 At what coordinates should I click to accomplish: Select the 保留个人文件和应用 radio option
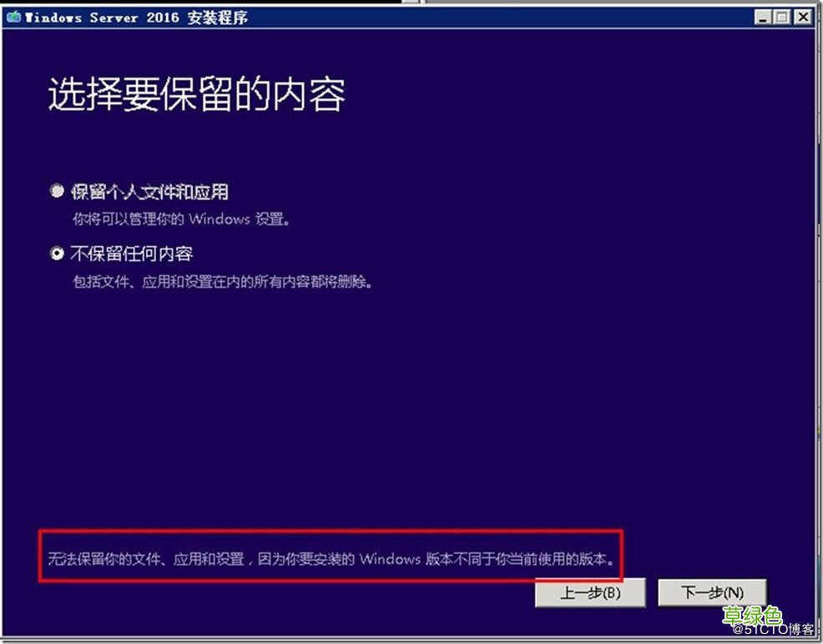click(x=57, y=190)
